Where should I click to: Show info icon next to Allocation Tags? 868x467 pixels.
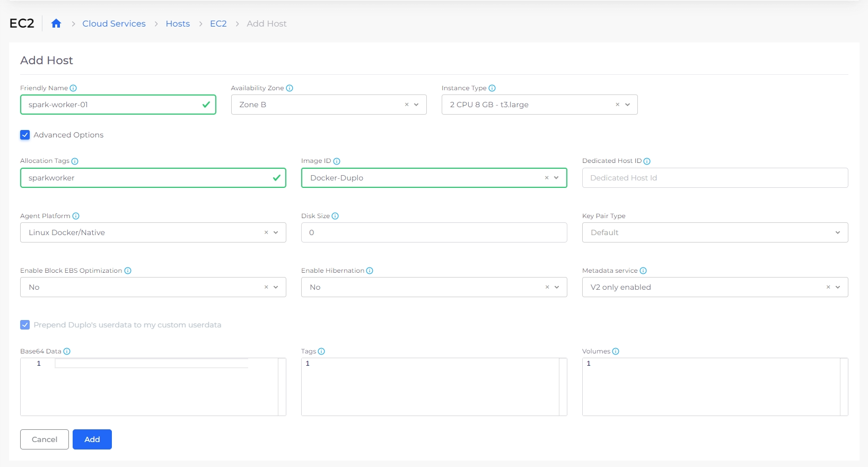[x=75, y=161]
